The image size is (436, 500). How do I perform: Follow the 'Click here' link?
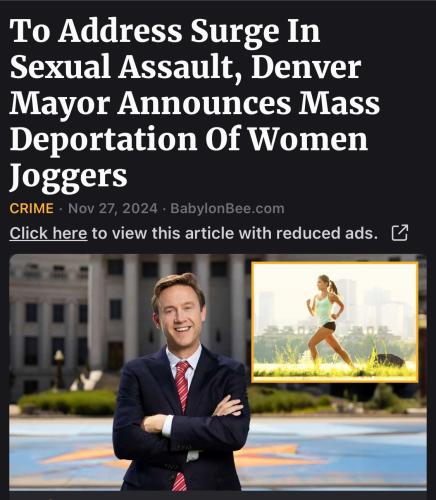pyautogui.click(x=48, y=233)
